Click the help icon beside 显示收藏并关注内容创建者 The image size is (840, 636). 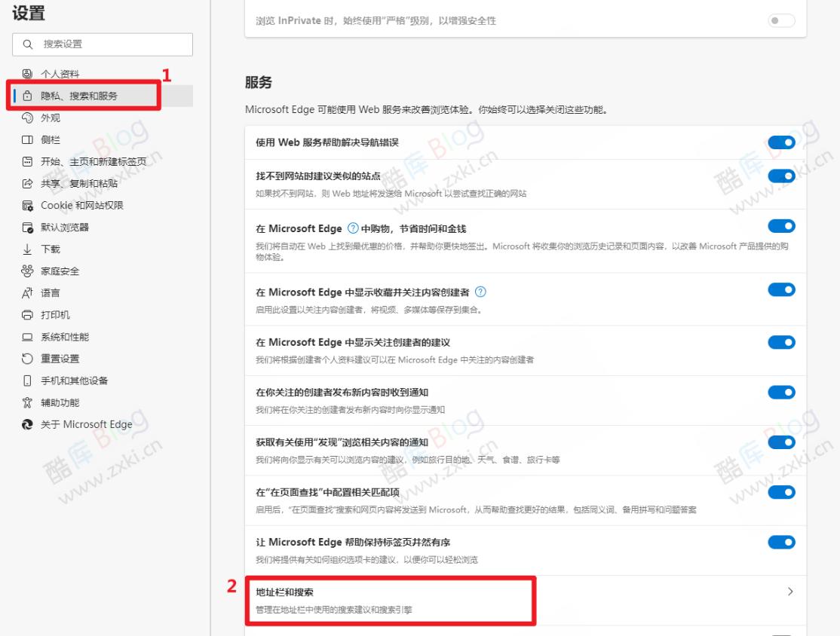(x=481, y=292)
